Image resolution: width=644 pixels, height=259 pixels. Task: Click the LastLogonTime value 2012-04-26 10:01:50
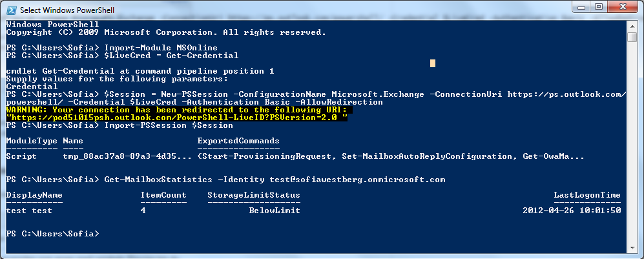coord(572,211)
